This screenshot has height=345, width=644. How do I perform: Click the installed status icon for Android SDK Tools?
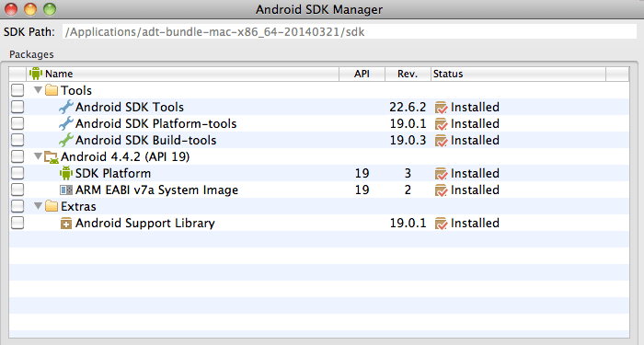coord(441,108)
